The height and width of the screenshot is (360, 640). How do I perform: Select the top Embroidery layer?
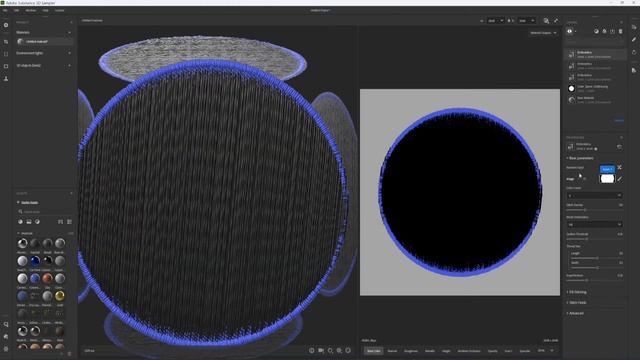point(596,54)
